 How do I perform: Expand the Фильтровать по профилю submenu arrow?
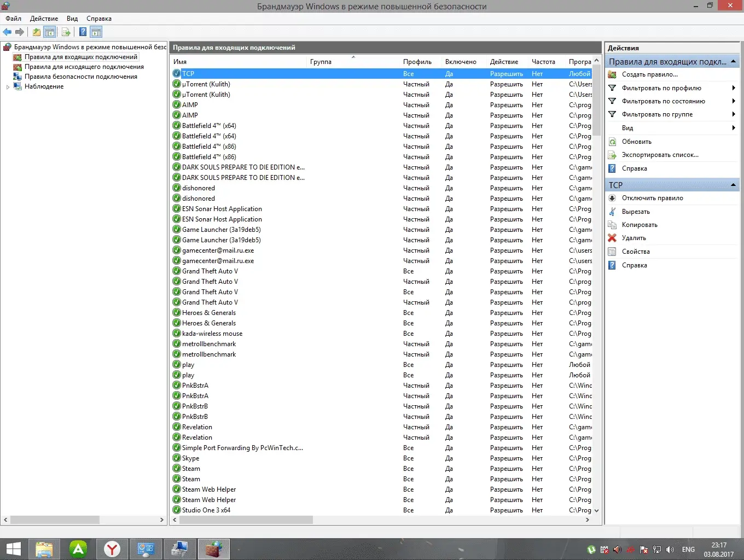(x=733, y=87)
